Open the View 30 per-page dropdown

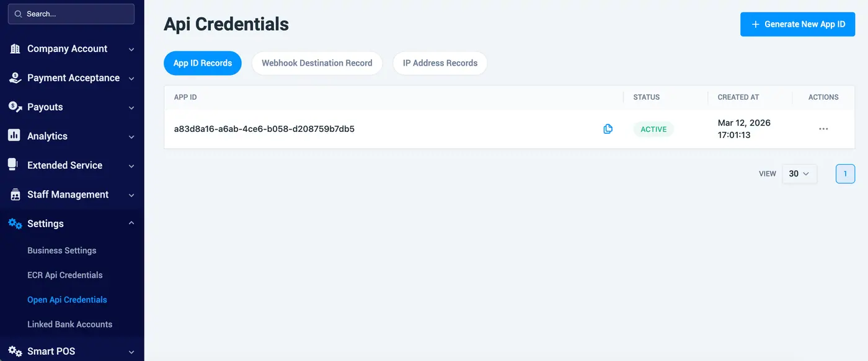[x=799, y=174]
